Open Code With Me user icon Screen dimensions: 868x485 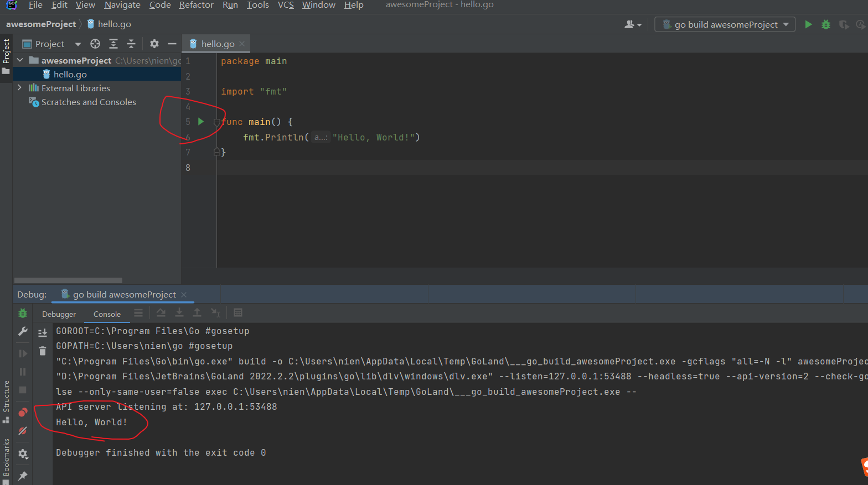tap(632, 24)
